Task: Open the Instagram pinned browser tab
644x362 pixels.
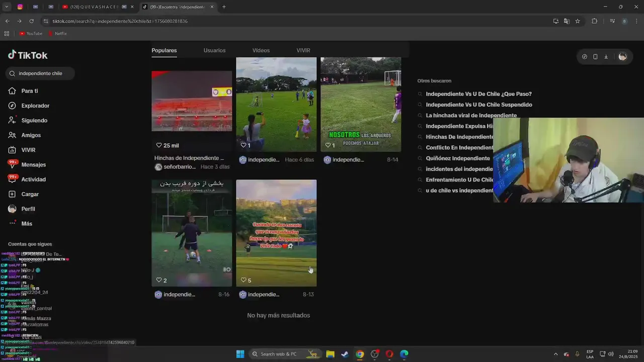Action: pyautogui.click(x=20, y=7)
